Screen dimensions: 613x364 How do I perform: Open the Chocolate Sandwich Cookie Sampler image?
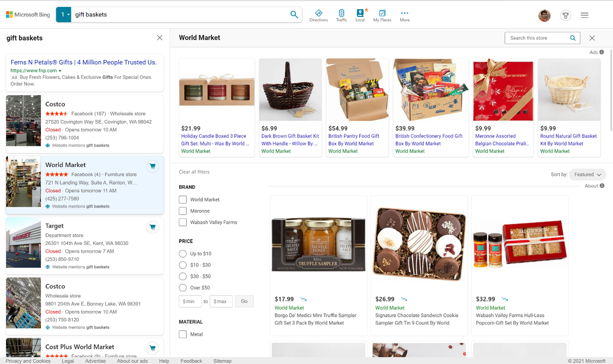tap(419, 244)
